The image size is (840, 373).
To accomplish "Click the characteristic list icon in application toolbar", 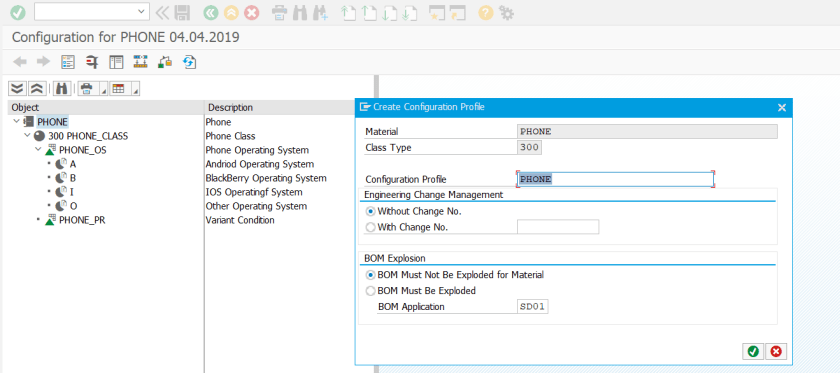I will pyautogui.click(x=68, y=62).
